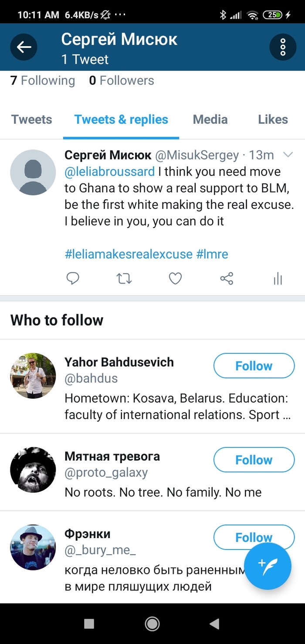The image size is (305, 644).
Task: Follow Yahor Bahdusevich
Action: (254, 366)
